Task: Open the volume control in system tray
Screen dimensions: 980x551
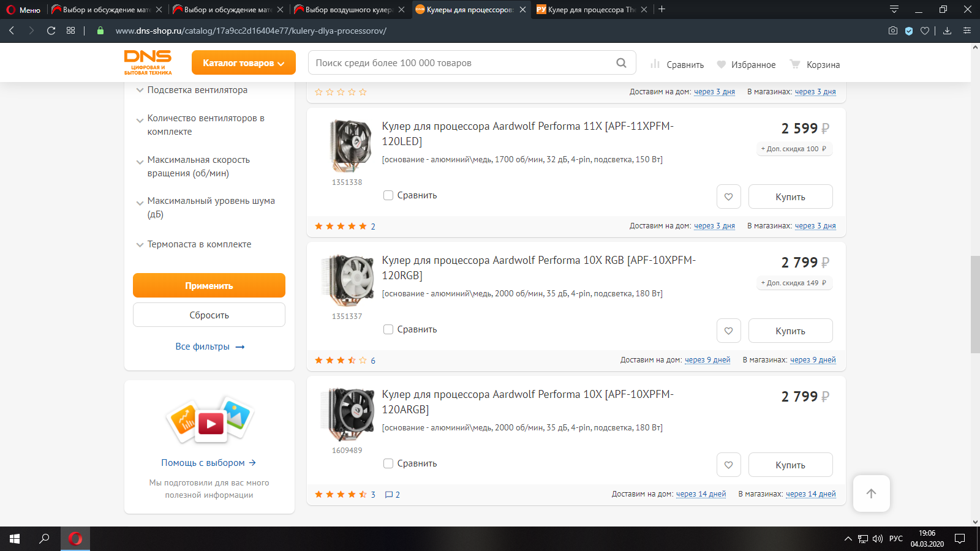Action: [x=878, y=539]
